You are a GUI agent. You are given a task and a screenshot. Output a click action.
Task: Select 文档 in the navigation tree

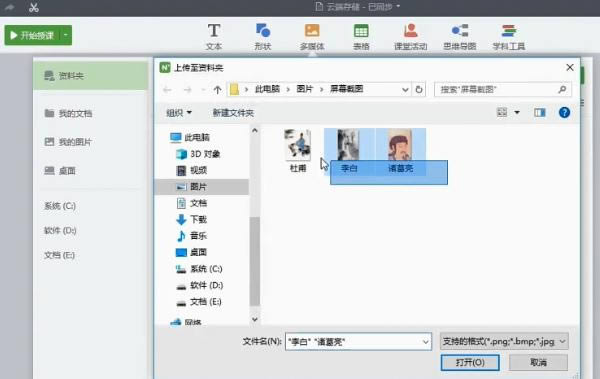[192, 203]
